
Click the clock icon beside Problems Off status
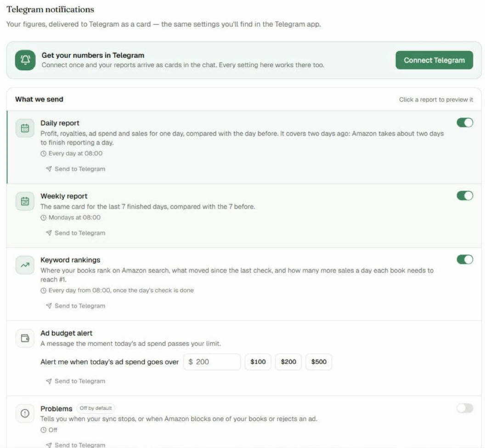(x=43, y=430)
